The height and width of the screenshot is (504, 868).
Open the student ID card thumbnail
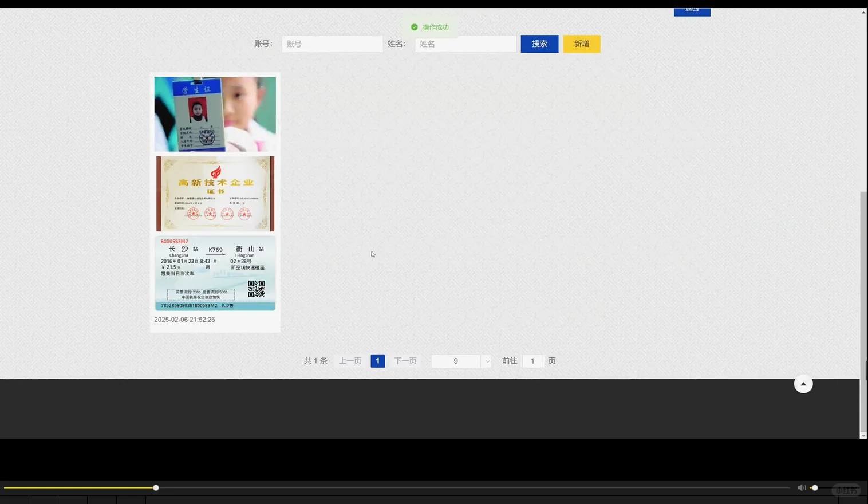coord(215,113)
